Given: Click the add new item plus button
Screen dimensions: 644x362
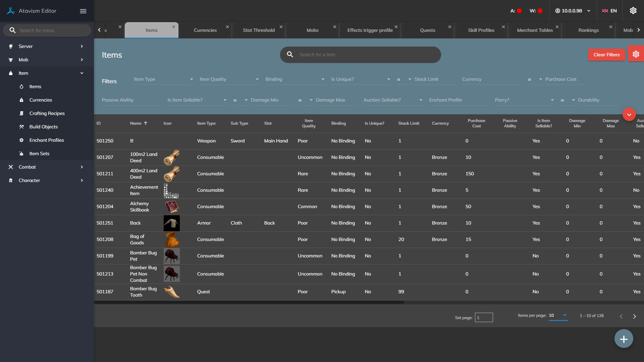Looking at the screenshot, I should pos(624,339).
